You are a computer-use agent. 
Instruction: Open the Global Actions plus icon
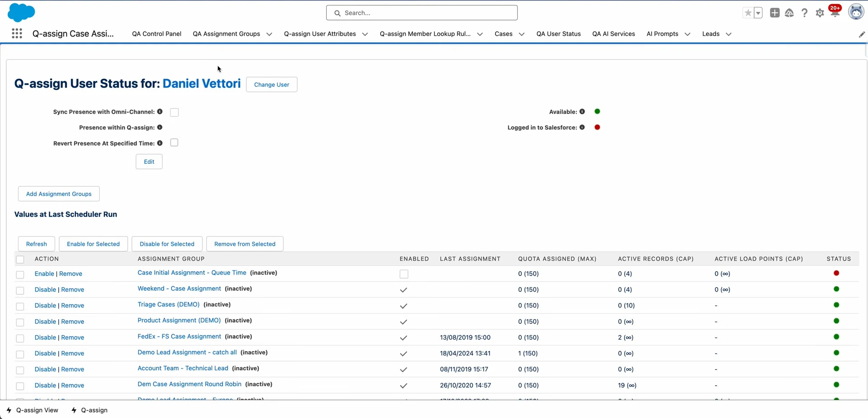point(775,13)
